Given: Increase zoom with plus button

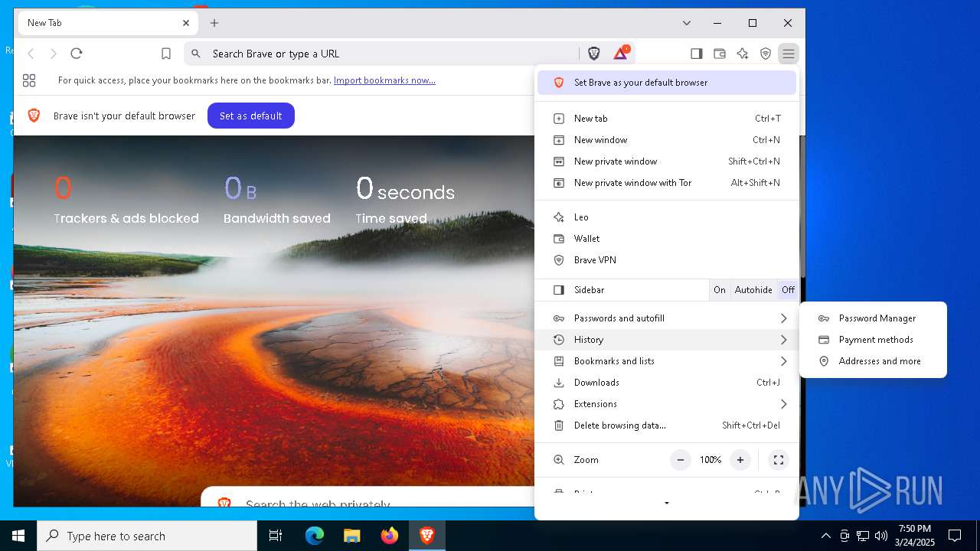Looking at the screenshot, I should (740, 460).
